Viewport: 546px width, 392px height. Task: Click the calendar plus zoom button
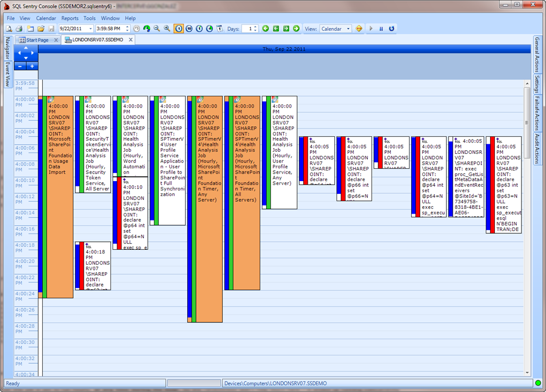pos(32,66)
